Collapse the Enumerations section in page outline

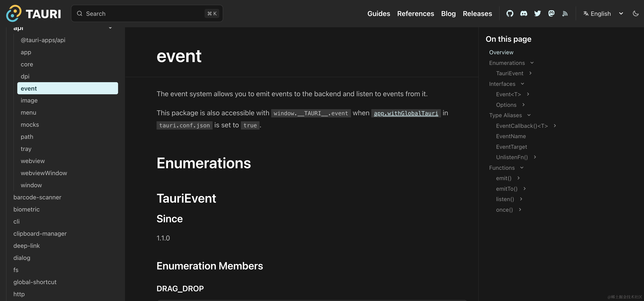[x=532, y=63]
